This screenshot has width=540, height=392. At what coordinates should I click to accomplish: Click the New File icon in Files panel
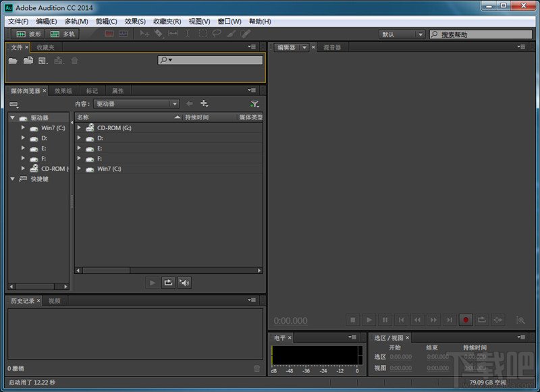43,61
